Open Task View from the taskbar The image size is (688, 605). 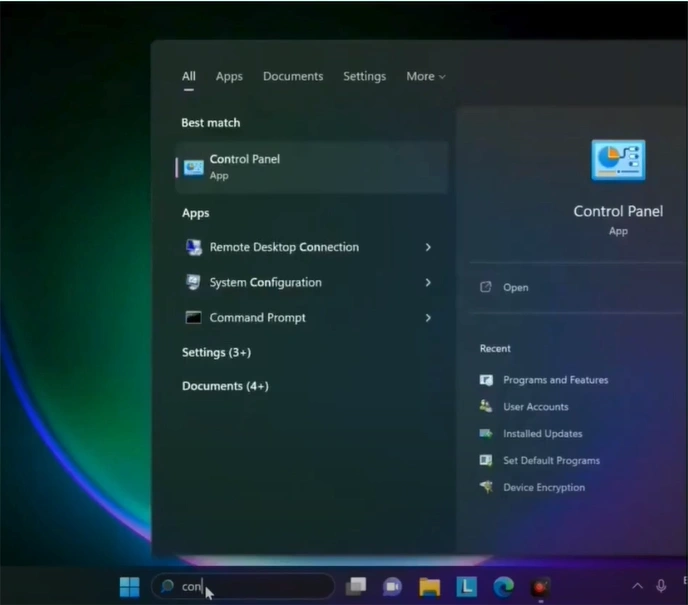[356, 587]
